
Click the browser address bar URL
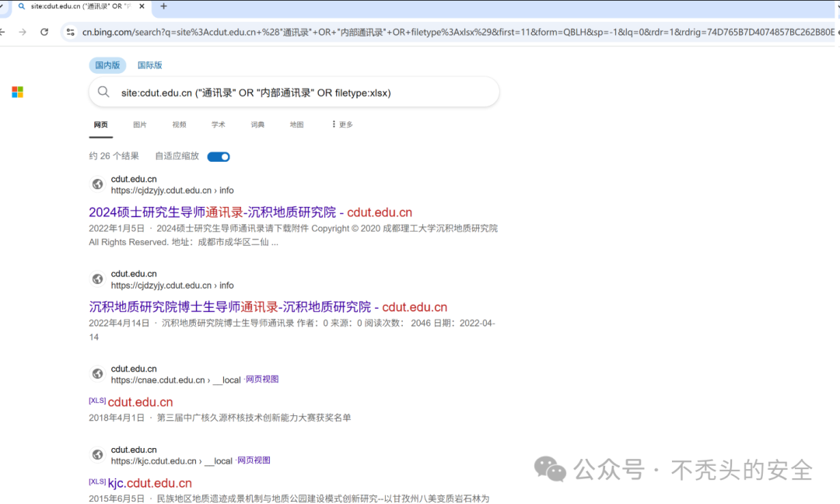pos(458,32)
